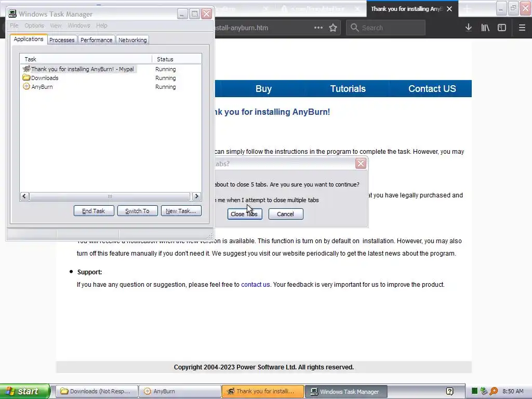This screenshot has width=532, height=399.
Task: Select the AnyBurn task row text
Action: (42, 87)
